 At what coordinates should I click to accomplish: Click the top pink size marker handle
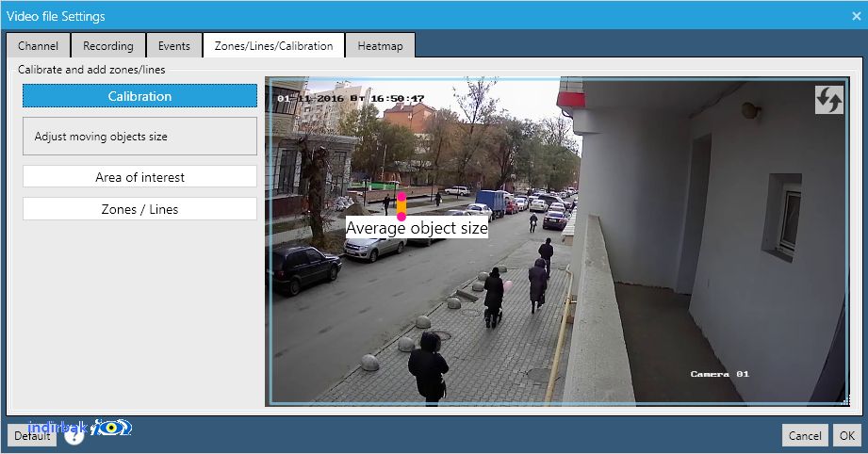(x=401, y=196)
